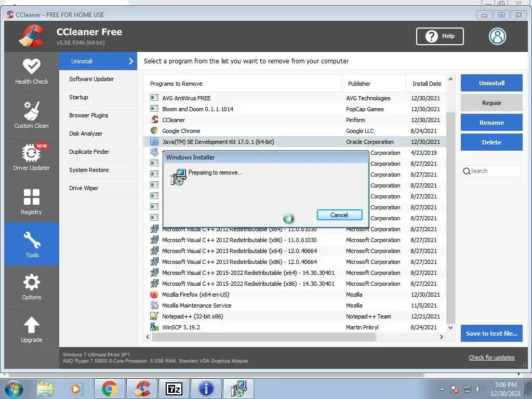This screenshot has width=532, height=399.
Task: Click the CCleaner logo in the header
Action: [32, 36]
